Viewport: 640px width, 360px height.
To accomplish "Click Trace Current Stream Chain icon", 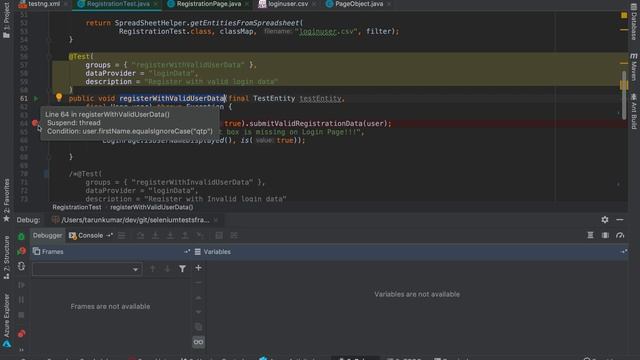I will pos(234,236).
